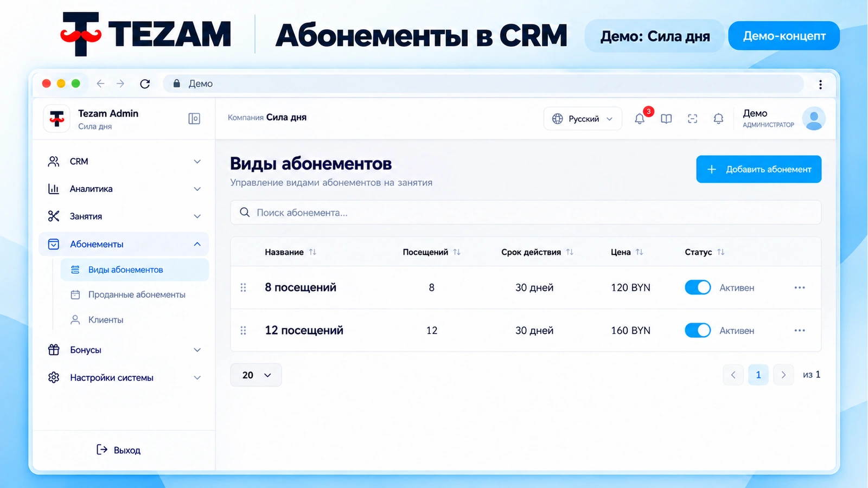Viewport: 868px width, 488px height.
Task: Collapse the sidebar with panel icon
Action: 194,119
